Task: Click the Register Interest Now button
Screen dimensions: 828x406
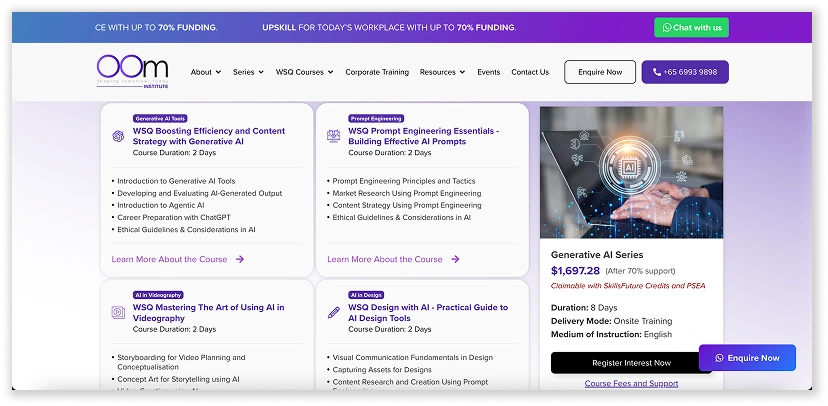Action: [x=631, y=363]
